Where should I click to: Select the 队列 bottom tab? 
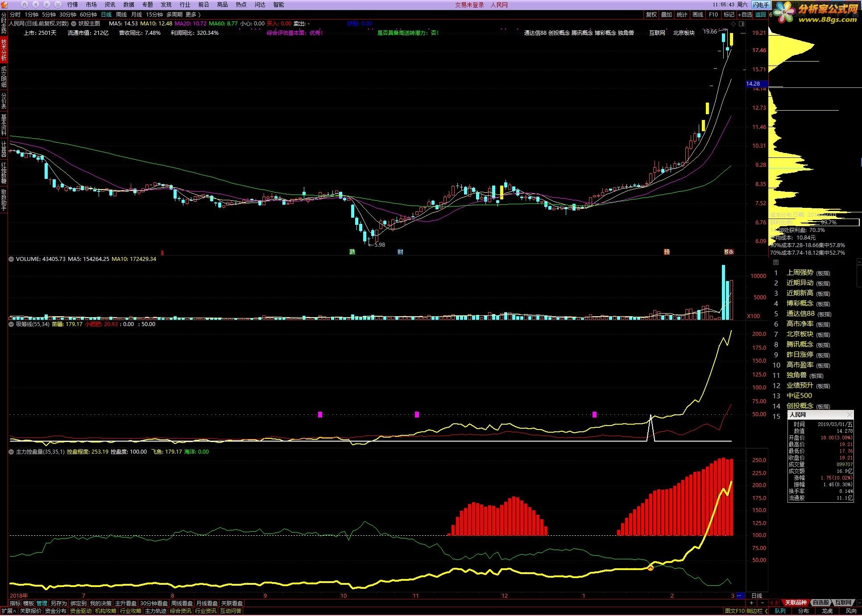coord(780,611)
